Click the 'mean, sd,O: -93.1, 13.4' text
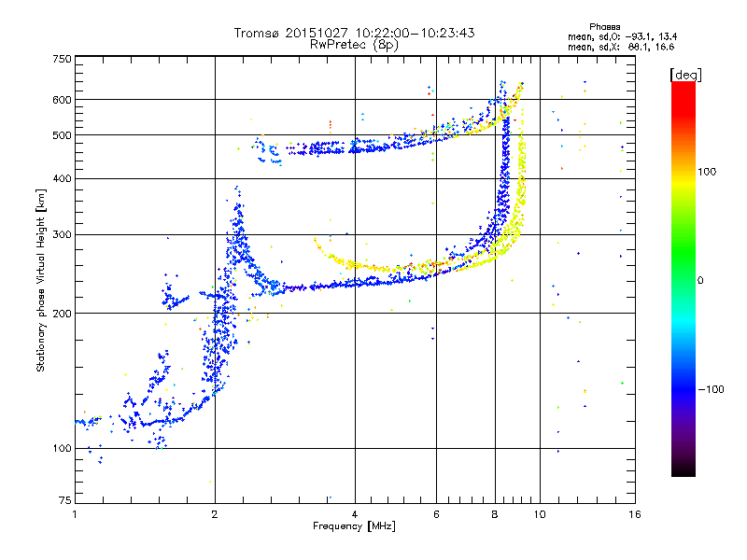Image resolution: width=747 pixels, height=560 pixels. (x=622, y=36)
